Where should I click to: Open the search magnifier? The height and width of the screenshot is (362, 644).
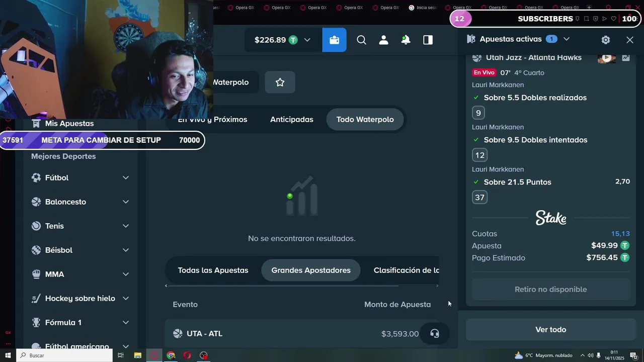[361, 40]
